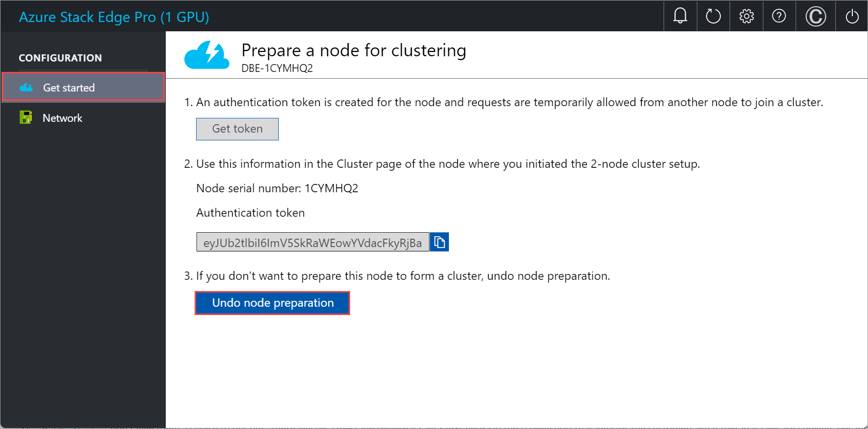Click the Get token button
This screenshot has height=429, width=868.
tap(237, 129)
